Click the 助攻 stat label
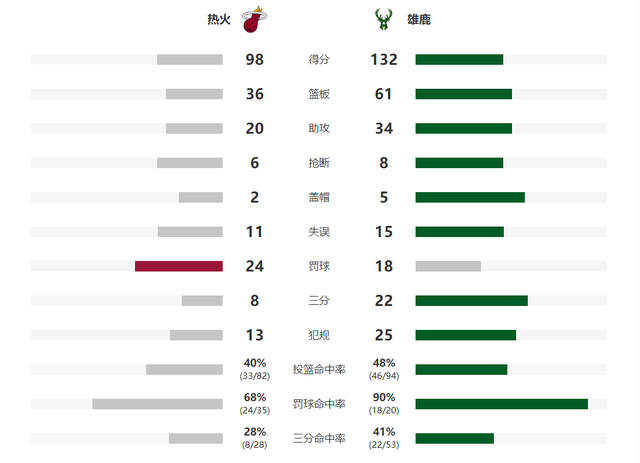Screen dimensions: 640x463 [x=319, y=129]
